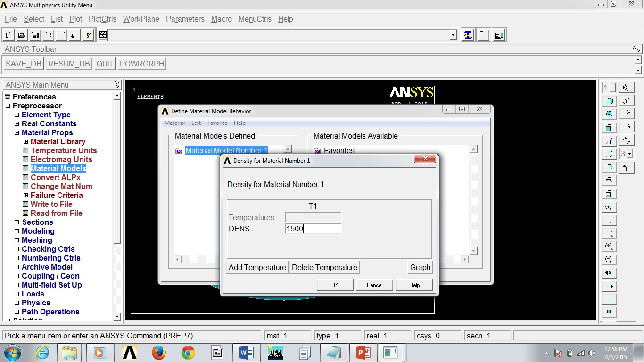Click the Pan Model Left arrow icon

[x=609, y=272]
